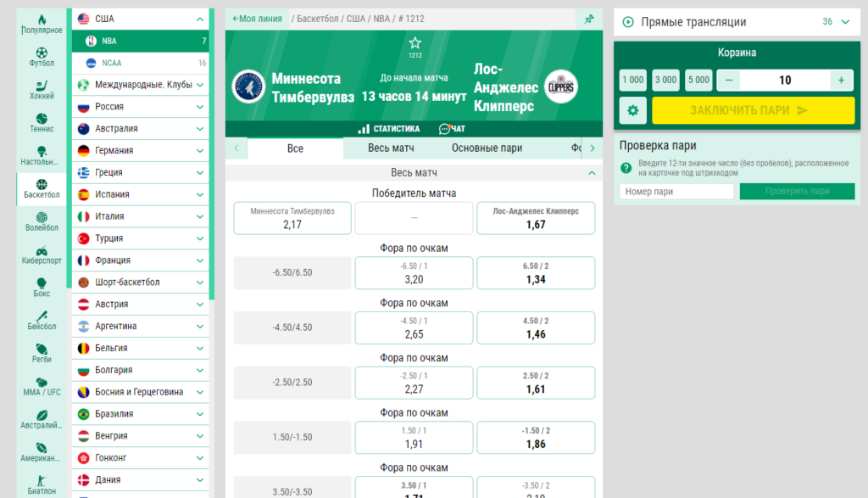Set stake preset to 5 000
Viewport: 868px width, 498px height.
point(698,81)
